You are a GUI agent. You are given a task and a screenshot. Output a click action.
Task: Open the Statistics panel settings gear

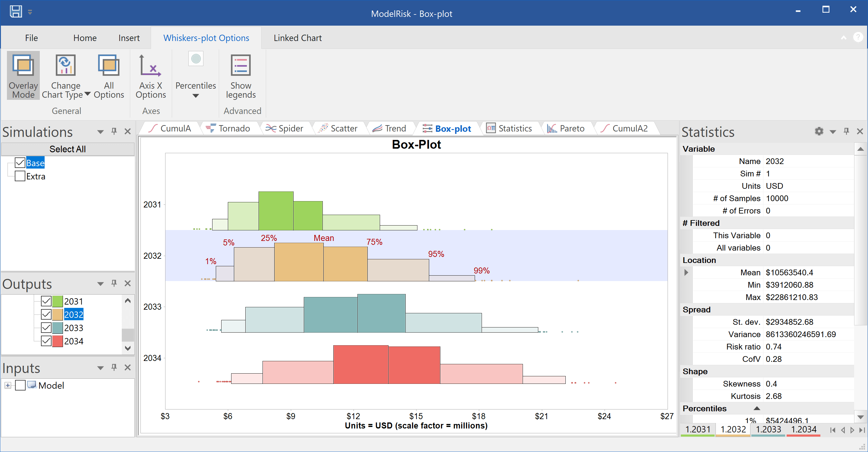click(819, 131)
